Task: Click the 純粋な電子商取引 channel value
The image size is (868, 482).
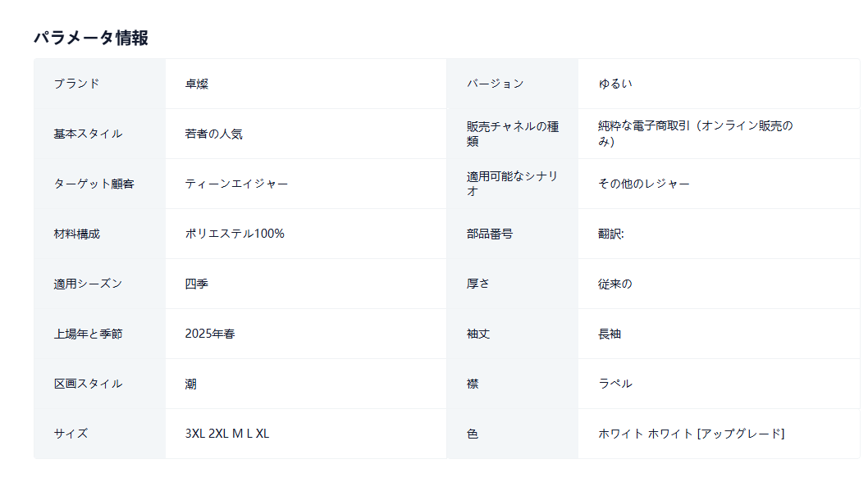Action: click(695, 134)
